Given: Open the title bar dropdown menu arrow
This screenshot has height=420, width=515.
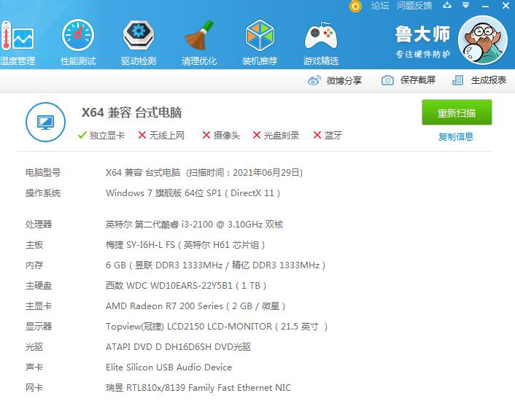Looking at the screenshot, I should (465, 5).
